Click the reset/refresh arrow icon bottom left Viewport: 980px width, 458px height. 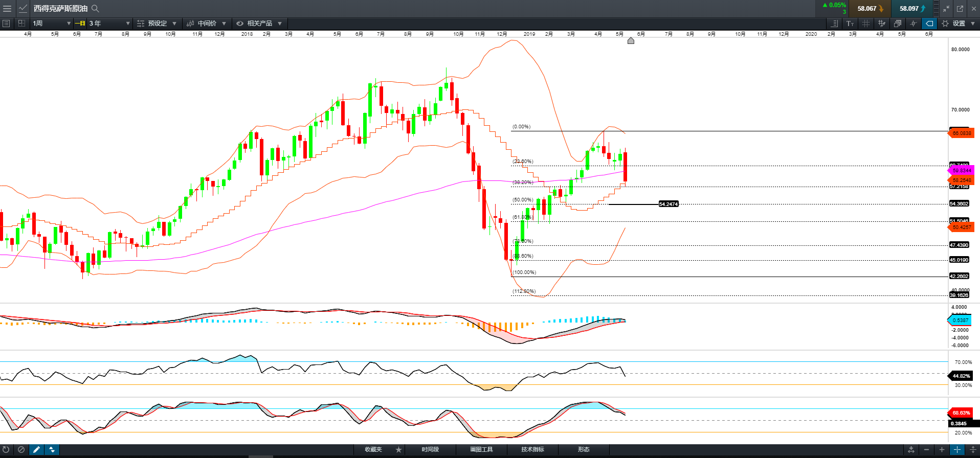[x=6, y=450]
